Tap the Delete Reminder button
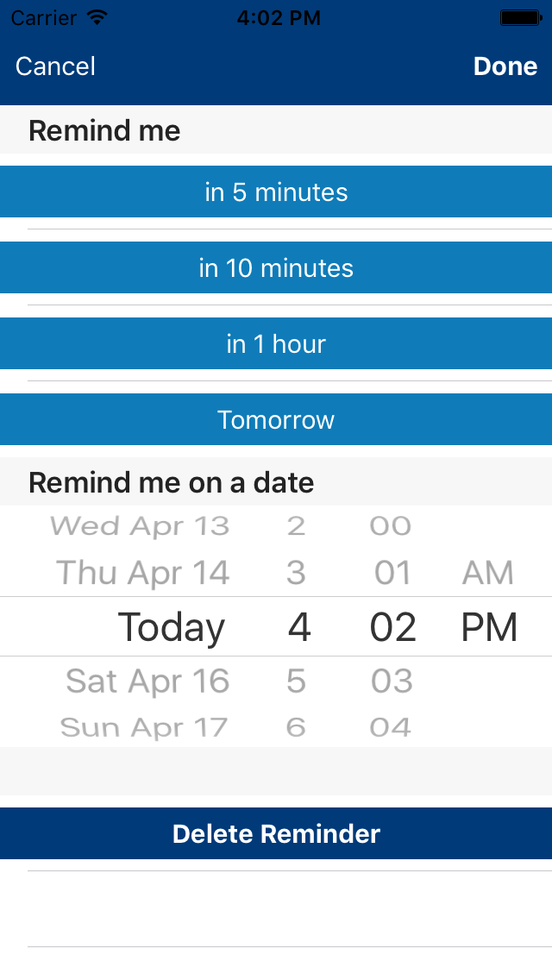This screenshot has height=980, width=552. point(276,833)
